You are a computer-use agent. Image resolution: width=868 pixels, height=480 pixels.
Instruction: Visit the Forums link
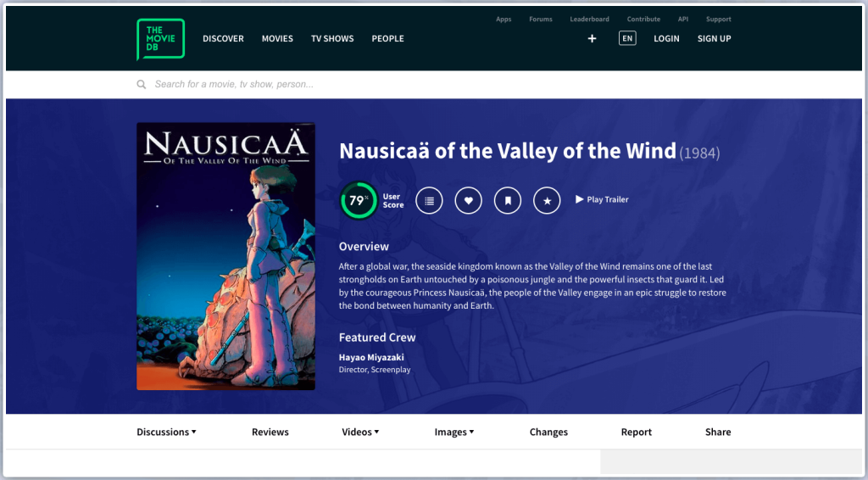(541, 20)
